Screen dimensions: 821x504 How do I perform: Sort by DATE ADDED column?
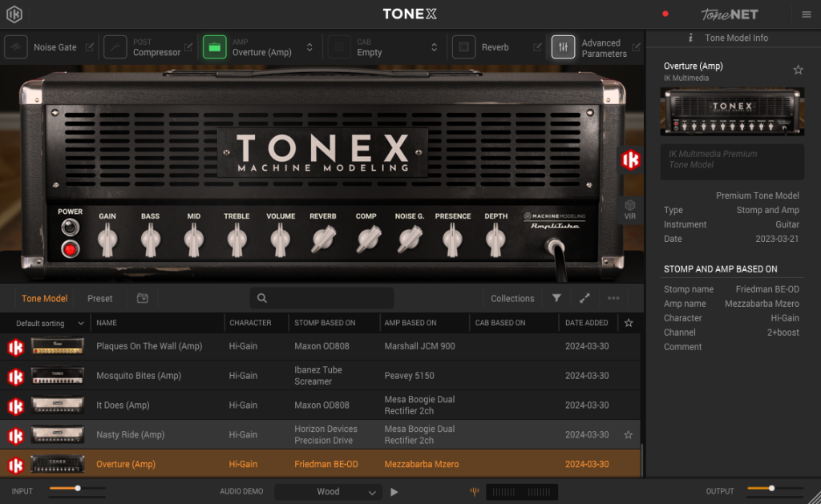coord(586,323)
